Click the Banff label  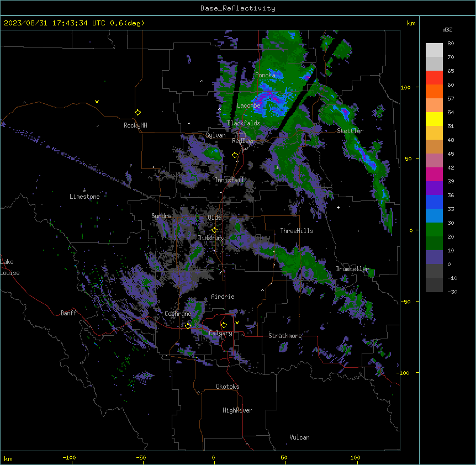click(x=68, y=313)
